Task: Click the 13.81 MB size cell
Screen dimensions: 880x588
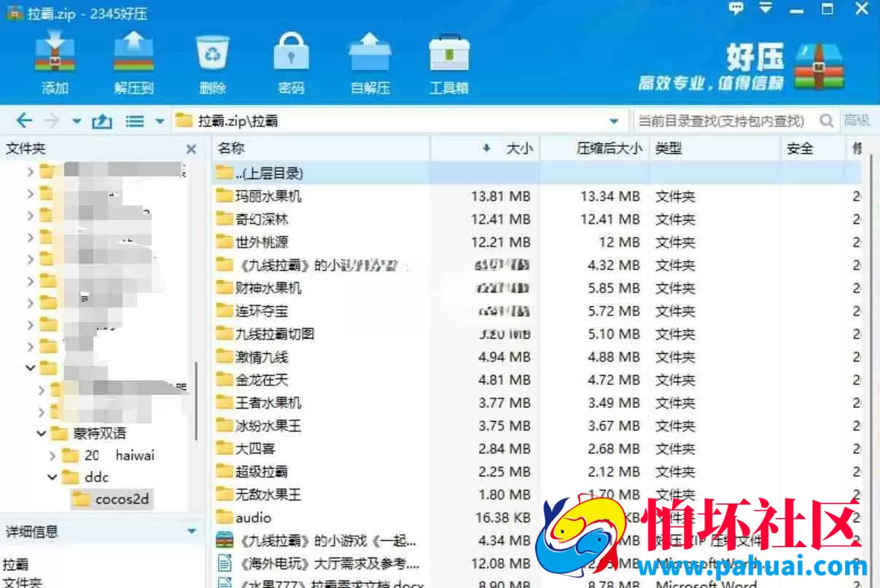Action: pyautogui.click(x=501, y=197)
